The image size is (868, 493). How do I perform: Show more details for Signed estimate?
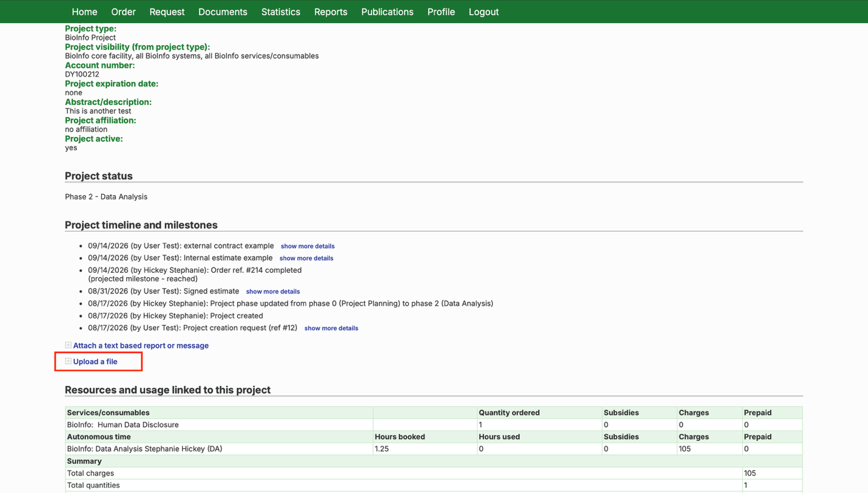pyautogui.click(x=273, y=292)
